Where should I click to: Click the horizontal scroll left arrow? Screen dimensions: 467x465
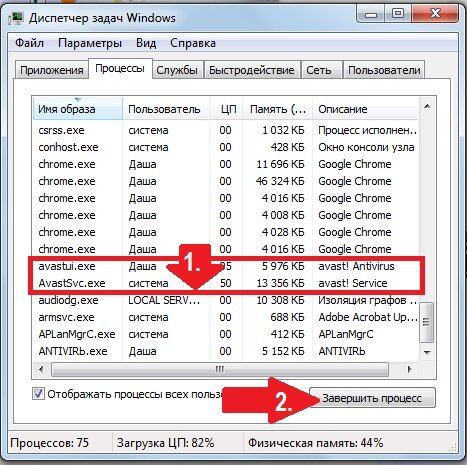(41, 369)
